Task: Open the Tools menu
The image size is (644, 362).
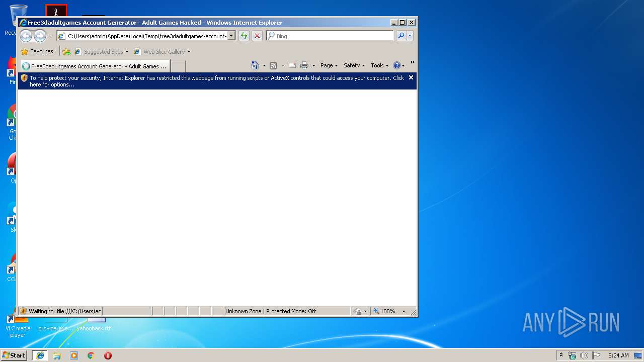Action: (380, 65)
